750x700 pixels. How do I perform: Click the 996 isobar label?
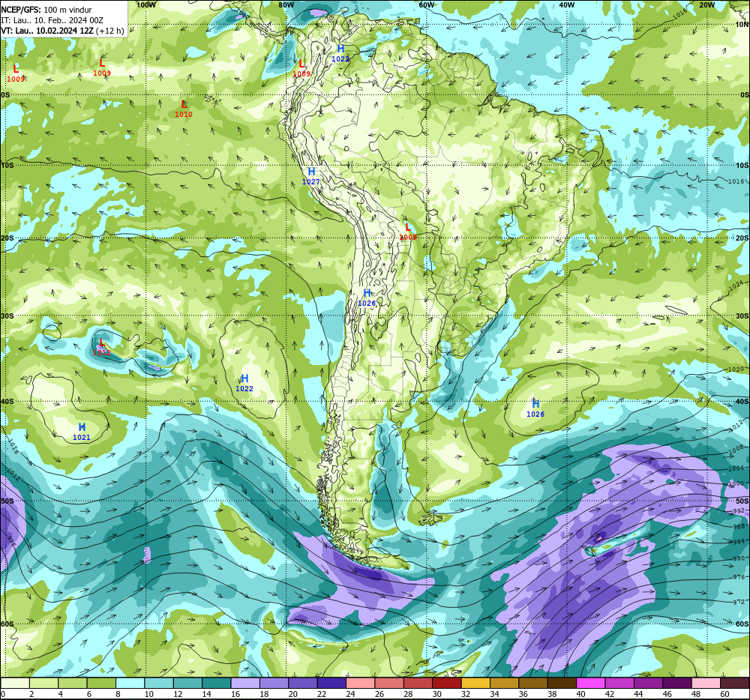click(10, 540)
